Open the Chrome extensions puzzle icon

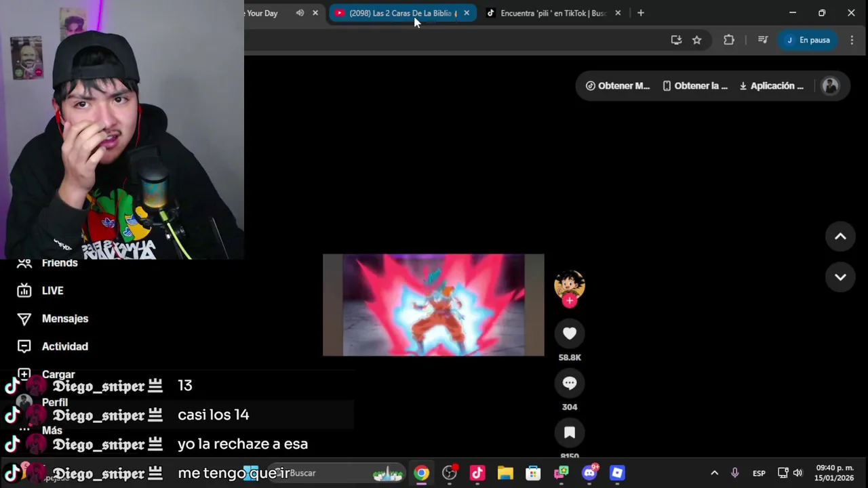[729, 40]
